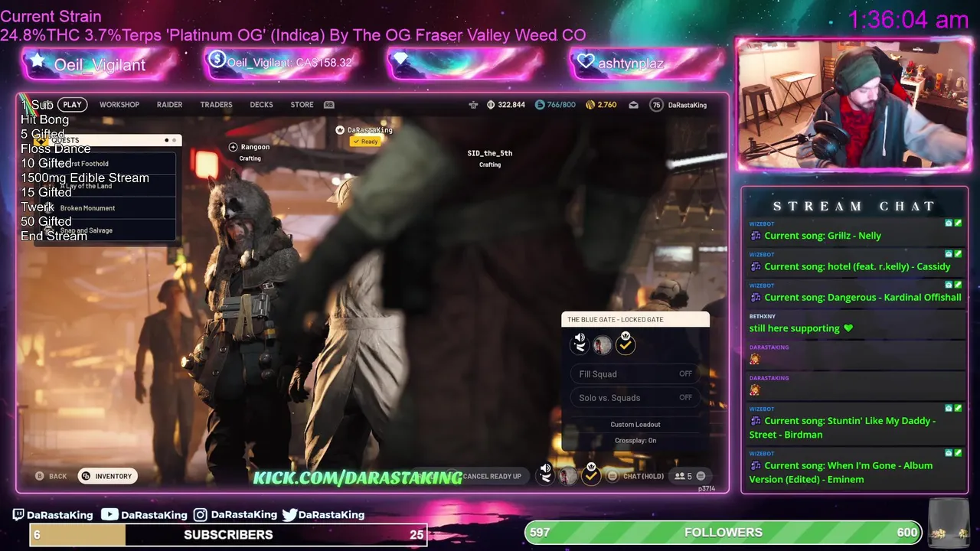Click the player avatar in squad panel
The width and height of the screenshot is (980, 551).
point(603,345)
